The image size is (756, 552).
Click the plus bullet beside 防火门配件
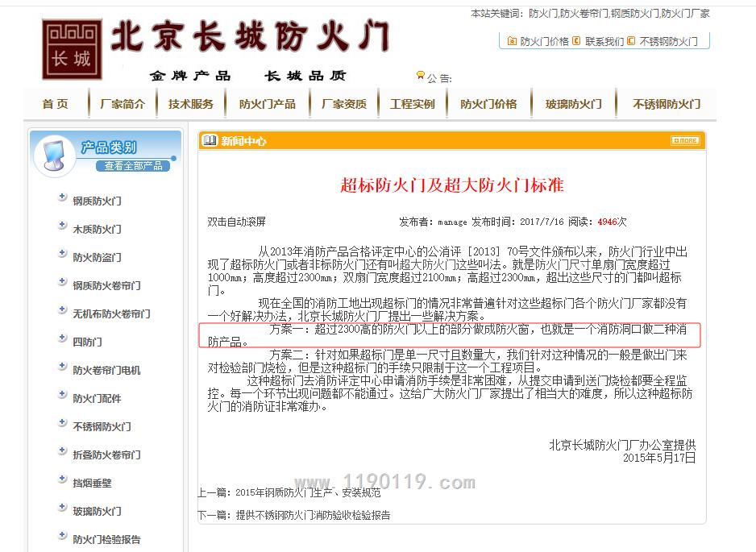click(x=62, y=394)
